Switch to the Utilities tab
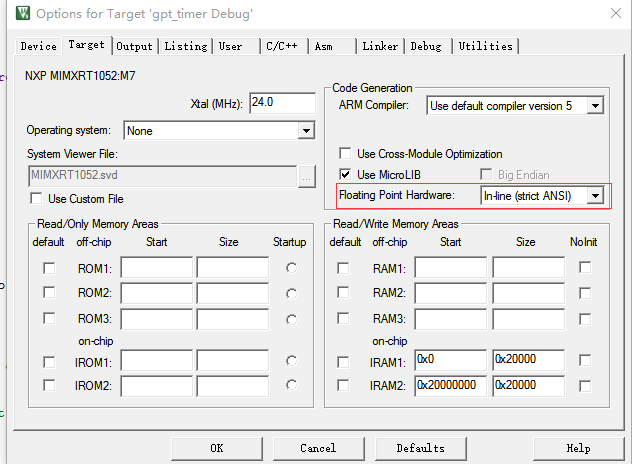Image resolution: width=632 pixels, height=464 pixels. tap(485, 46)
